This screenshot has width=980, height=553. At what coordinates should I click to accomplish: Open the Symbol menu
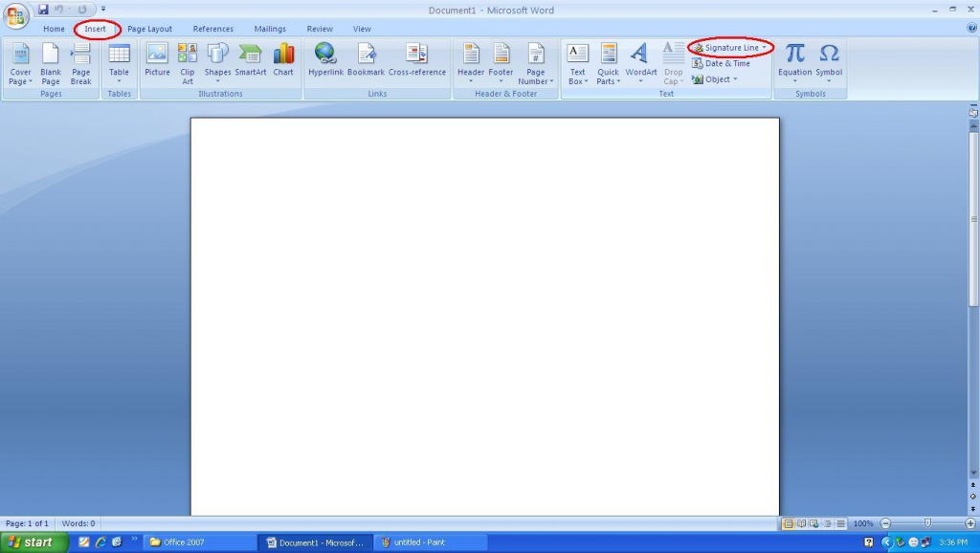[829, 64]
